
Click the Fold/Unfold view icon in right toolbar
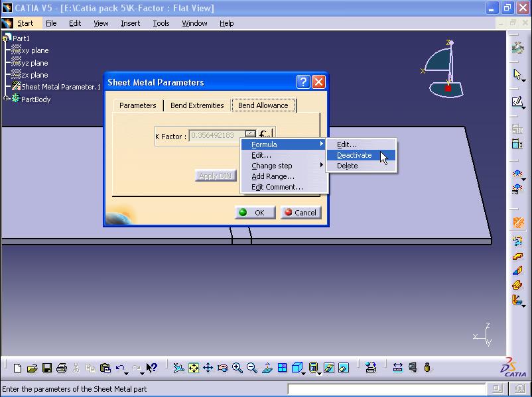517,300
